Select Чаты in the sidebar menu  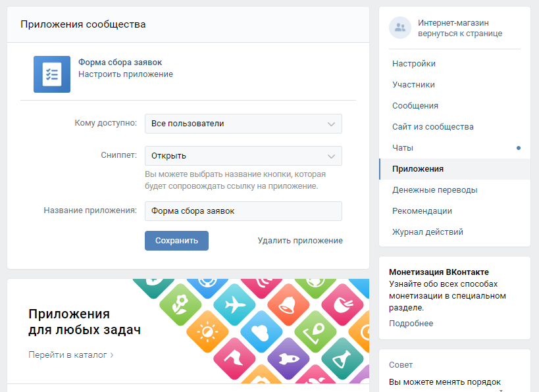[x=403, y=148]
